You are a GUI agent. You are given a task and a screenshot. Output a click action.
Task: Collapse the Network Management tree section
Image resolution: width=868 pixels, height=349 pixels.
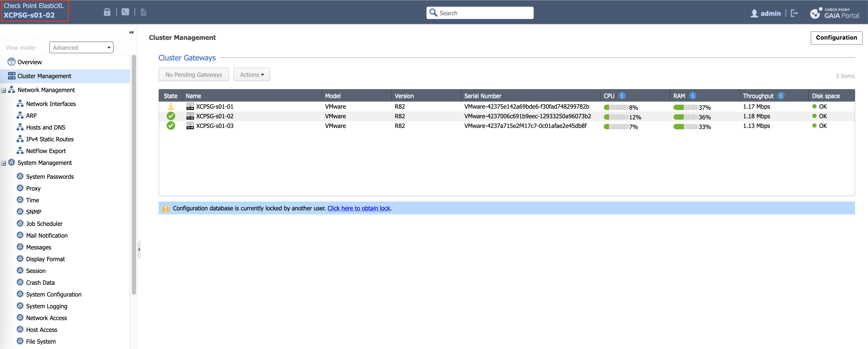click(x=4, y=90)
